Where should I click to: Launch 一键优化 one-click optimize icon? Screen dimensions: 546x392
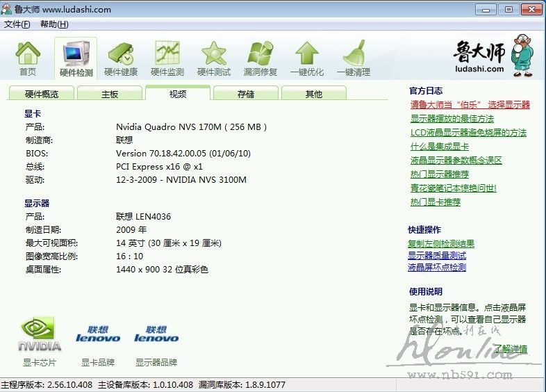click(307, 54)
